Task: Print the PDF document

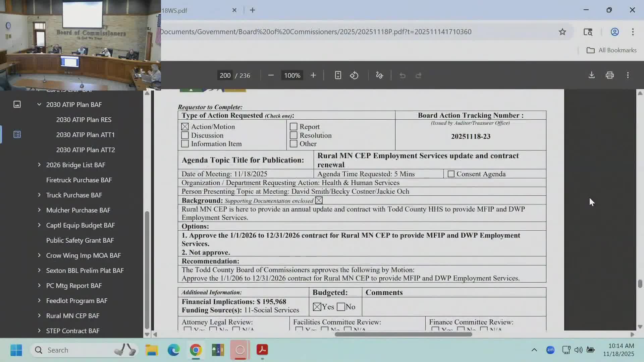Action: point(610,75)
